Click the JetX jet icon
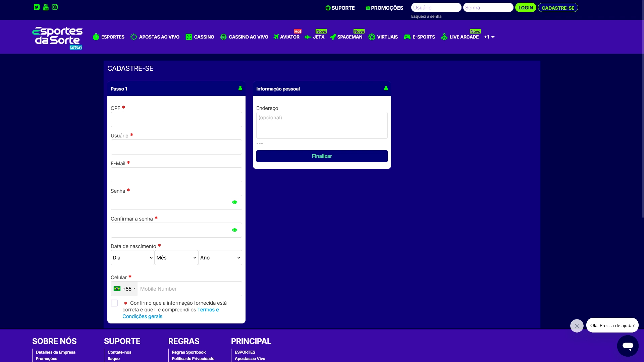The image size is (644, 362). [308, 37]
